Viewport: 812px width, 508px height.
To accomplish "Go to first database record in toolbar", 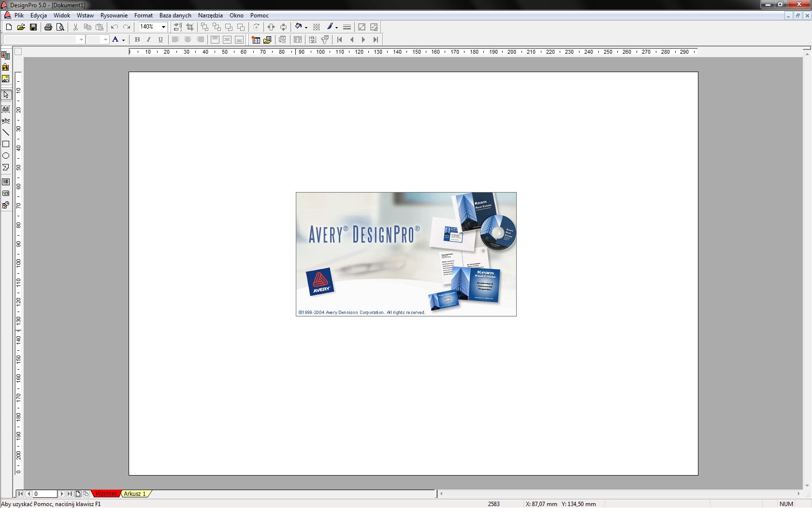I will (x=340, y=40).
